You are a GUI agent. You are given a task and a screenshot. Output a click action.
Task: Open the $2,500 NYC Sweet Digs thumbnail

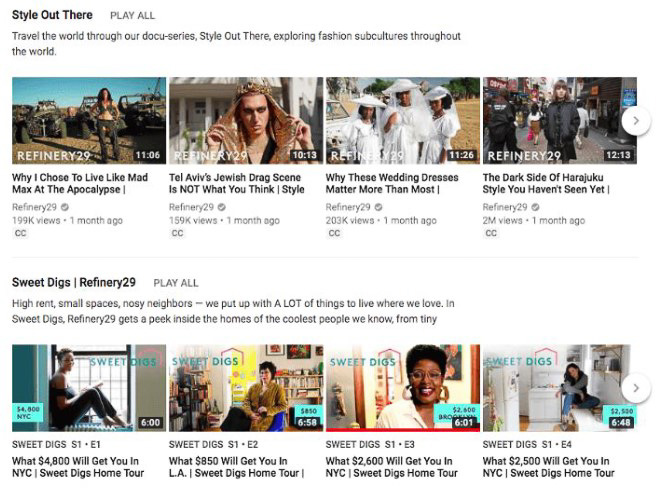(x=560, y=388)
